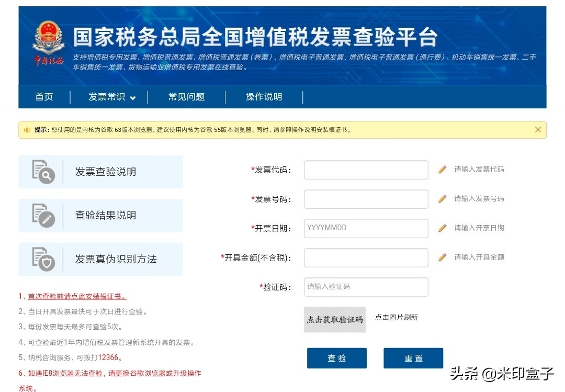The height and width of the screenshot is (392, 565).
Task: Click the pencil icon next to 开具金额 field
Action: (442, 257)
